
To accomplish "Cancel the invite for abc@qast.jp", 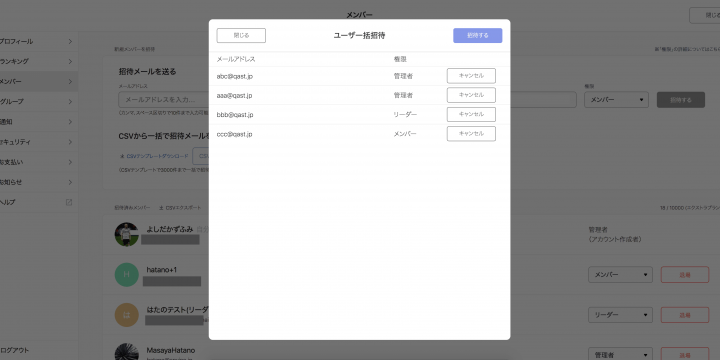I will tap(471, 76).
